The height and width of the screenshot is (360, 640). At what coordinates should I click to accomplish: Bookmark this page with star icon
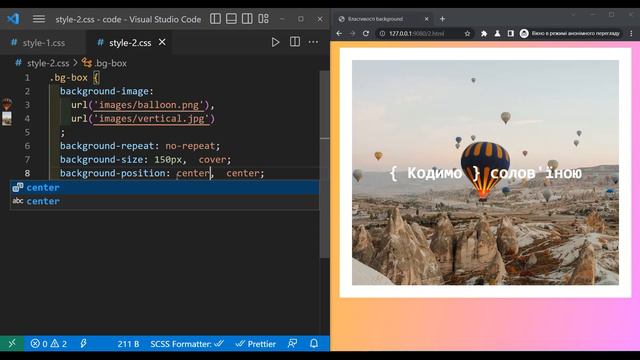click(x=467, y=33)
